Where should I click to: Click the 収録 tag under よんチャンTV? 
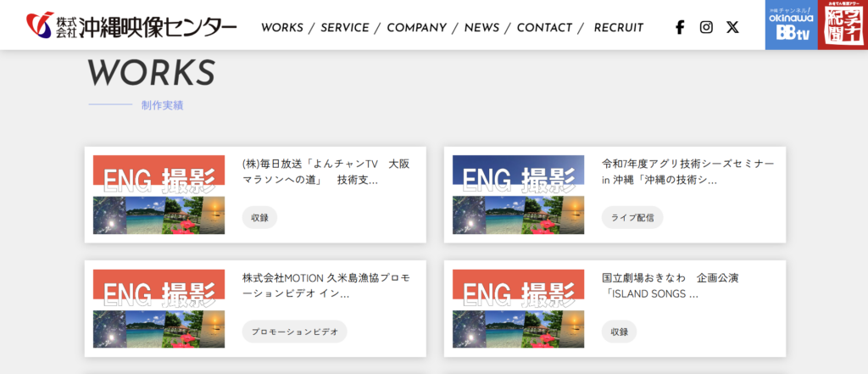(259, 217)
